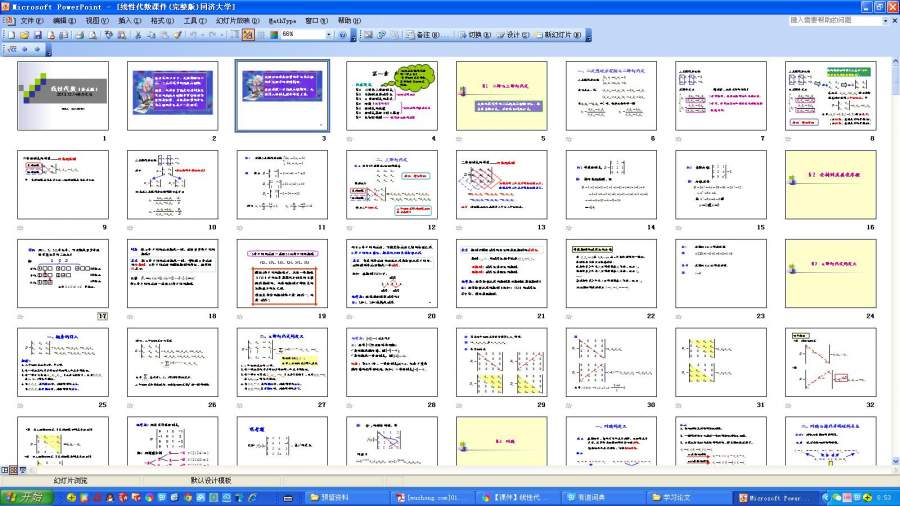The image size is (900, 506).
Task: Click the PowerPoint document icon in menu bar
Action: (9, 20)
